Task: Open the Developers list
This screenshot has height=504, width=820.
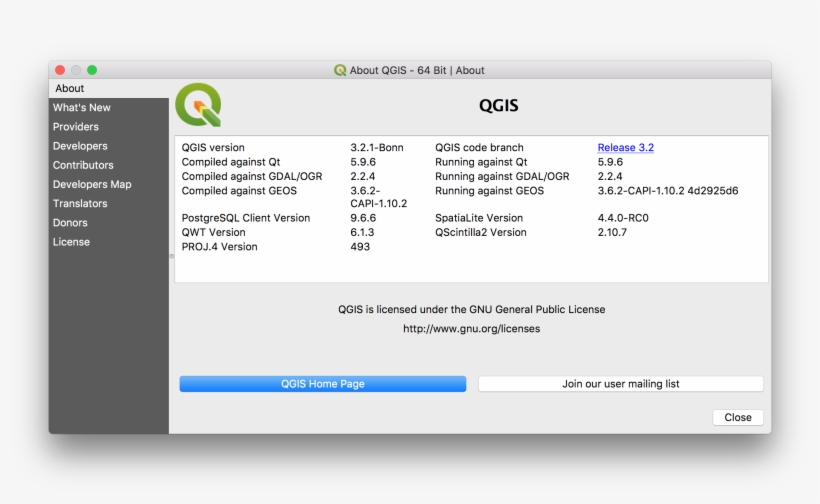Action: [x=109, y=146]
